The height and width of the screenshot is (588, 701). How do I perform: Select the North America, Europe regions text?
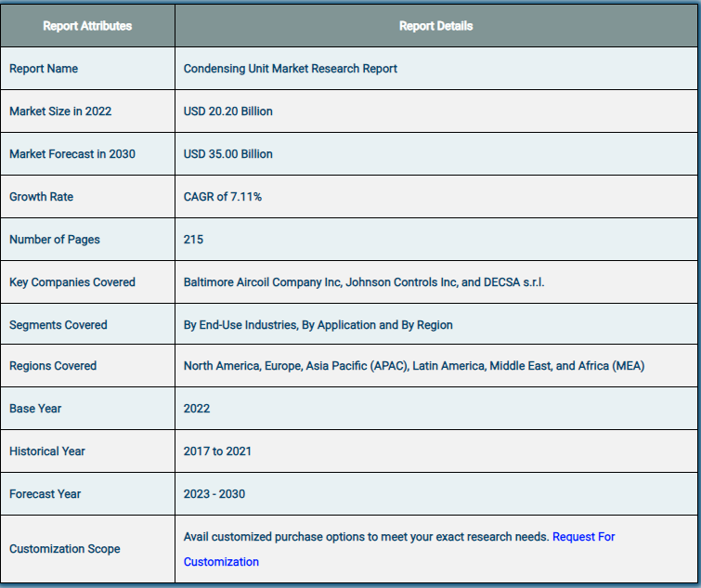pyautogui.click(x=414, y=366)
